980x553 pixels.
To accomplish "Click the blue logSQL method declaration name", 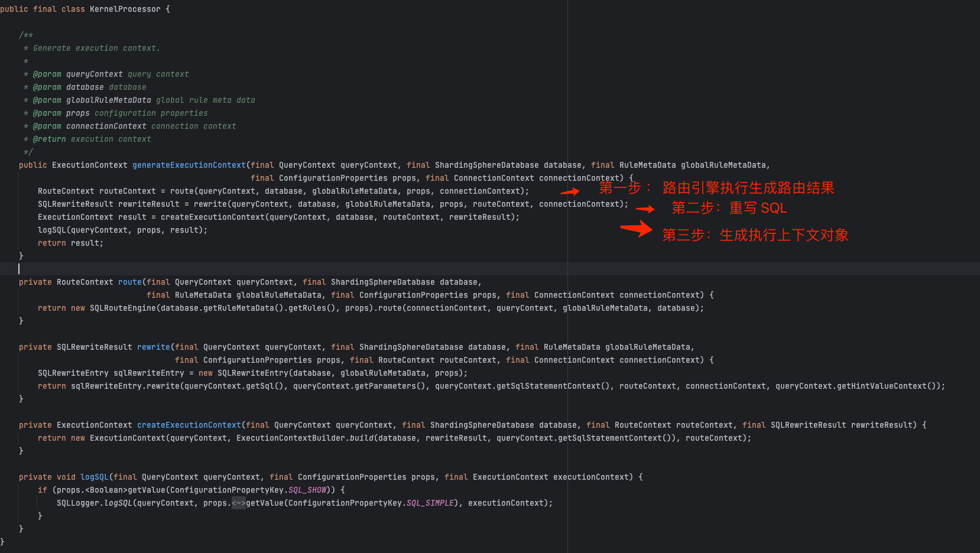I will [95, 477].
